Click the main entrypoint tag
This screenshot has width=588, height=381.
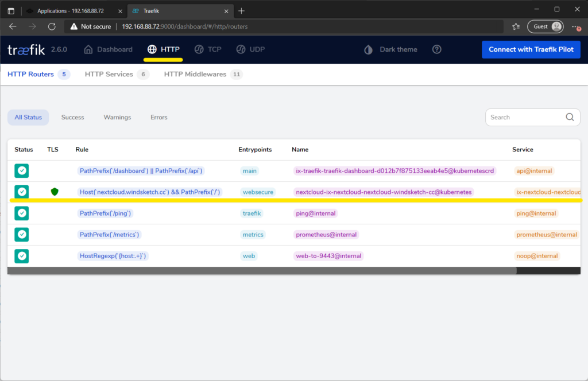pos(249,171)
